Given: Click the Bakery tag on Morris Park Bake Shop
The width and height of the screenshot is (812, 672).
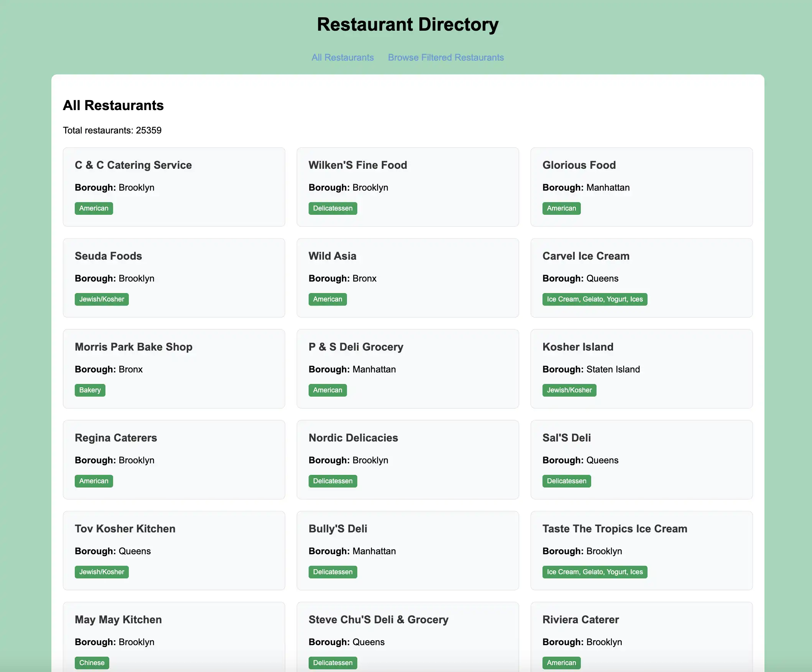Looking at the screenshot, I should (x=90, y=390).
